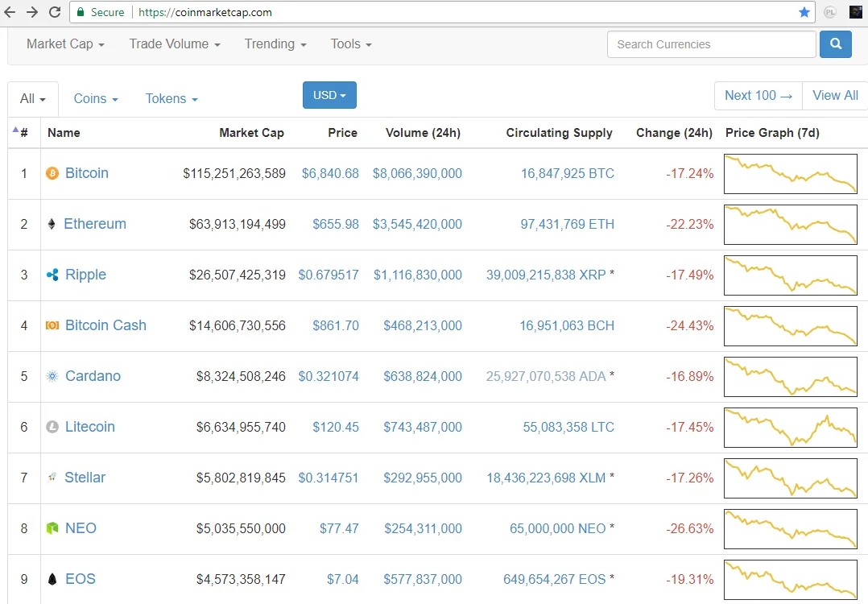Click the Ethereum volume $3,545,420,000
Viewport: 868px width, 604px height.
pyautogui.click(x=417, y=224)
